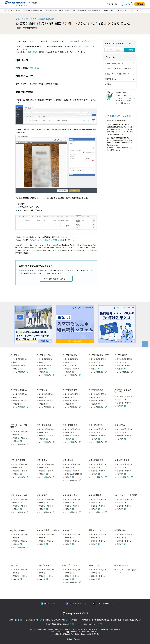Open 重要なお知らせ sidebar menu item
Image resolution: width=150 pixels, height=644 pixels.
pos(120,79)
